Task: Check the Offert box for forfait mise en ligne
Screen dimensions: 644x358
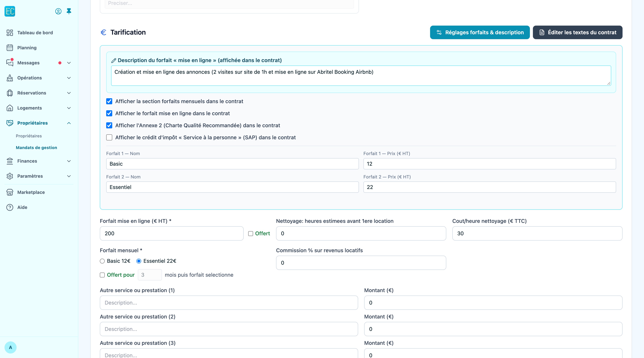Action: [250, 234]
